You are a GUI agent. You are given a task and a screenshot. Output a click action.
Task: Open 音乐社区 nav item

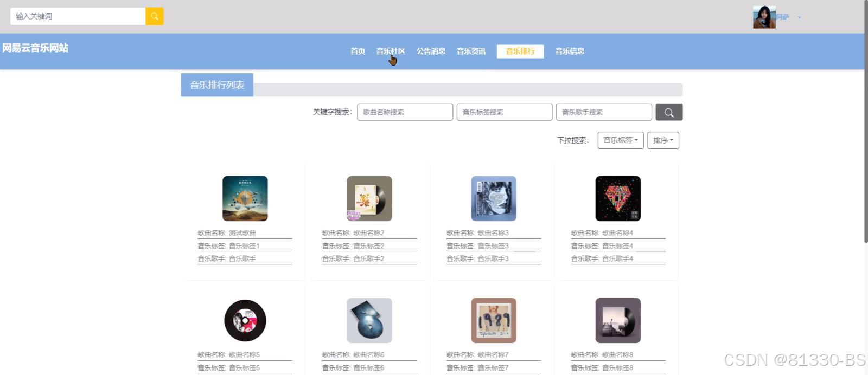tap(391, 51)
